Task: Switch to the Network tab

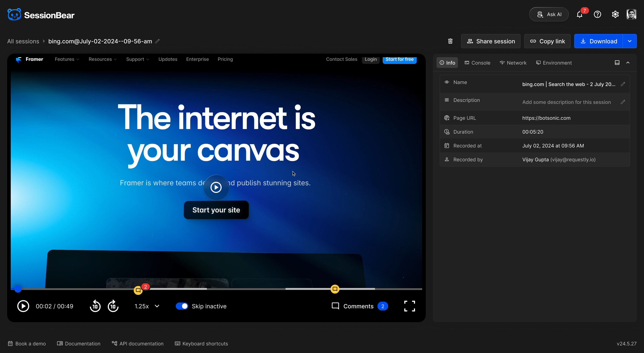Action: [513, 63]
